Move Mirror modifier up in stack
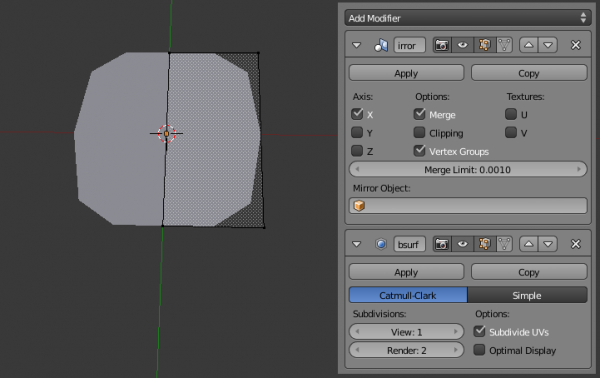This screenshot has height=378, width=600. (528, 45)
